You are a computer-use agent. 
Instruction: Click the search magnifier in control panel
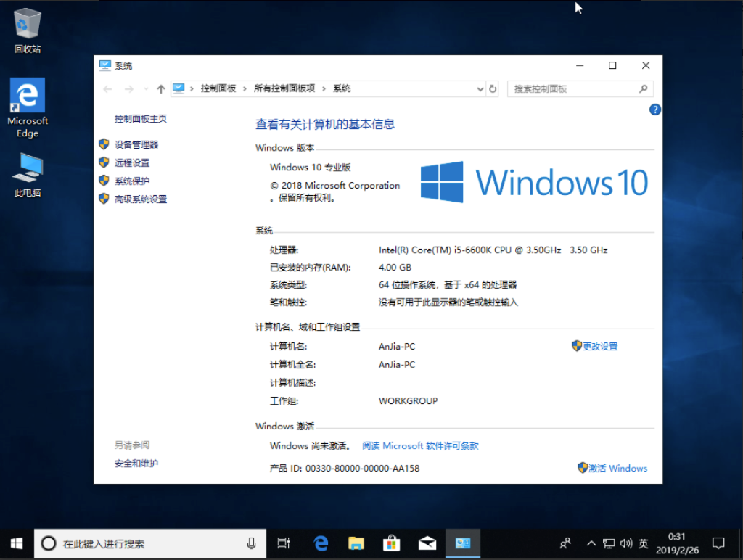click(x=643, y=88)
